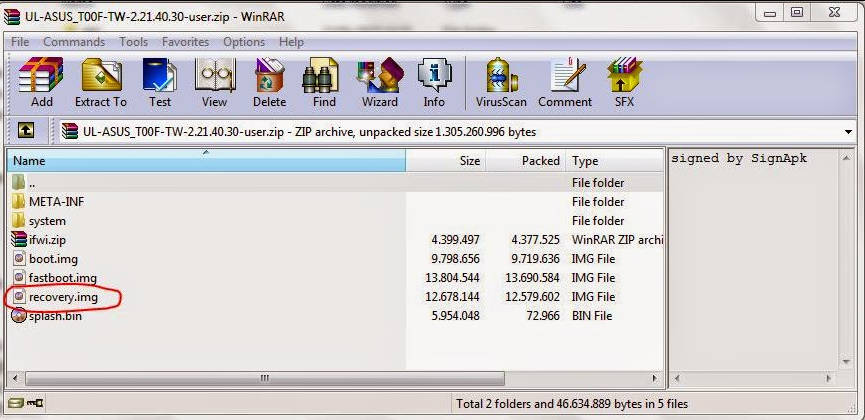Select the splash.bin file name
This screenshot has height=420, width=865.
55,316
